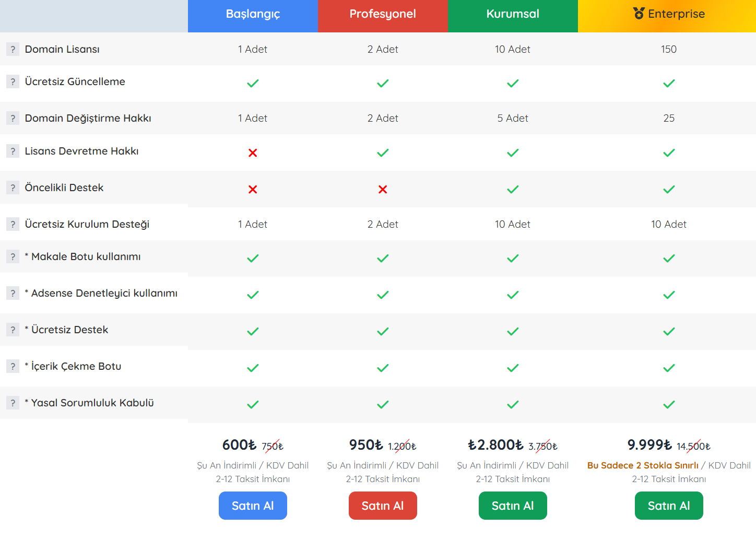Click '2 Adet' in Profesyonel Domain Lisansı

coord(383,49)
